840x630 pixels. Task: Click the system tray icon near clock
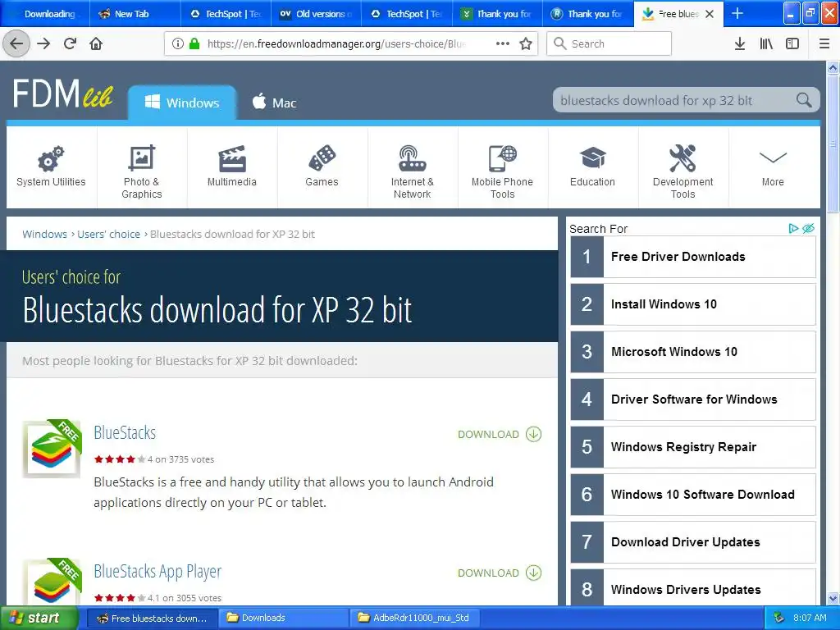click(779, 618)
